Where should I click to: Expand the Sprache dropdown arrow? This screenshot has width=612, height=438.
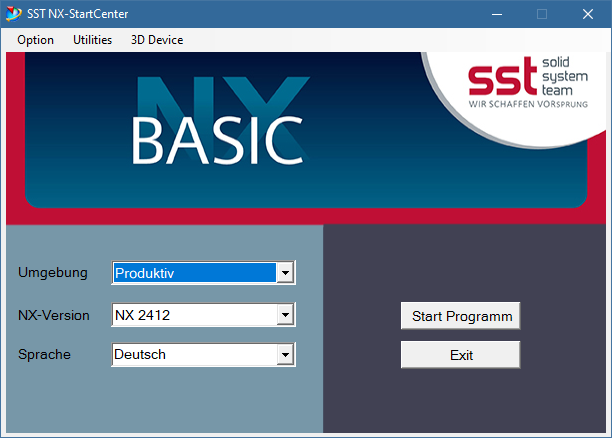click(x=285, y=354)
